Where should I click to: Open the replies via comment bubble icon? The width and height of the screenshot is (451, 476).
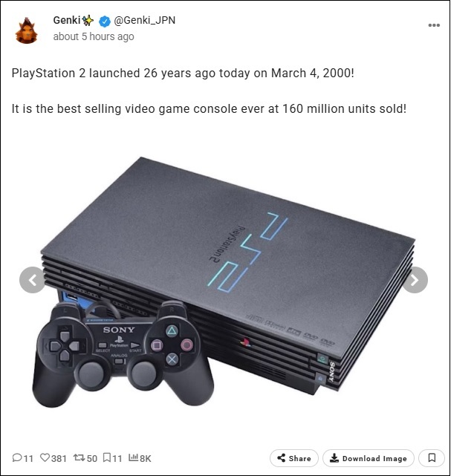(x=17, y=457)
